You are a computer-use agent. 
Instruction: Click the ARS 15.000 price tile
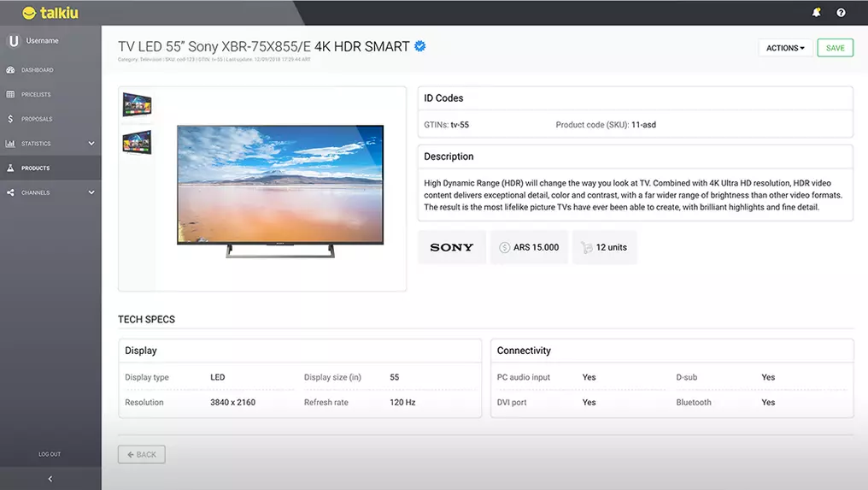click(529, 247)
